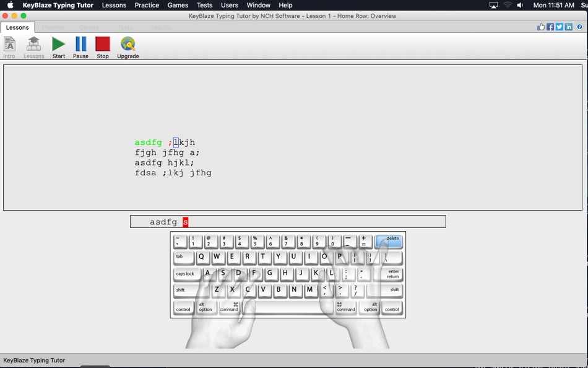The width and height of the screenshot is (588, 368).
Task: Click the M key on virtual keyboard
Action: click(x=309, y=291)
